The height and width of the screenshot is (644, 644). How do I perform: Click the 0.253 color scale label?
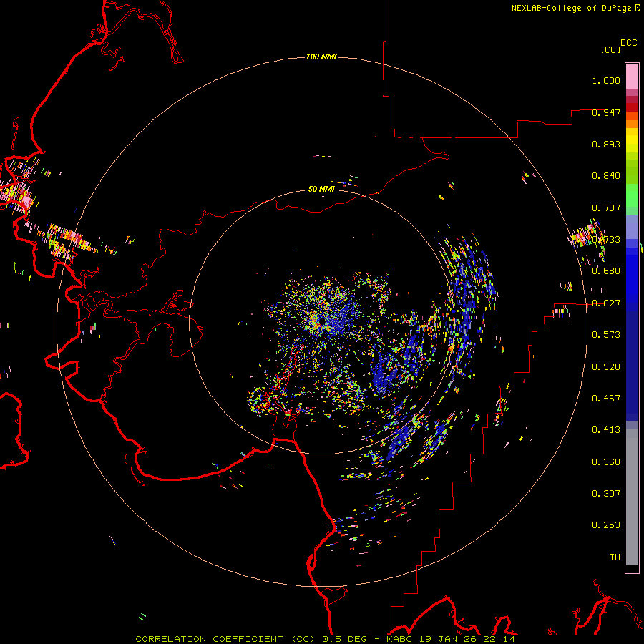(606, 525)
